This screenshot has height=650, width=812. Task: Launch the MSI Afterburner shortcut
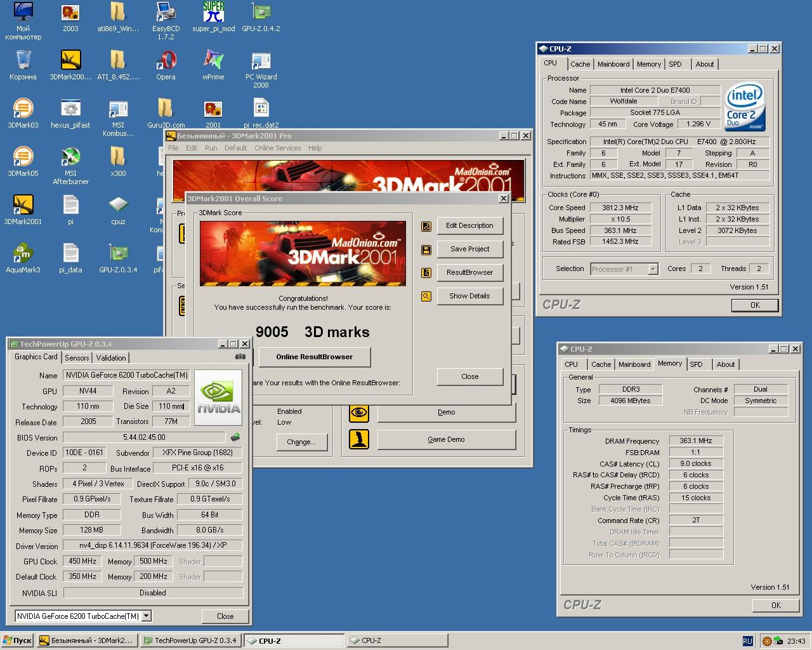70,166
